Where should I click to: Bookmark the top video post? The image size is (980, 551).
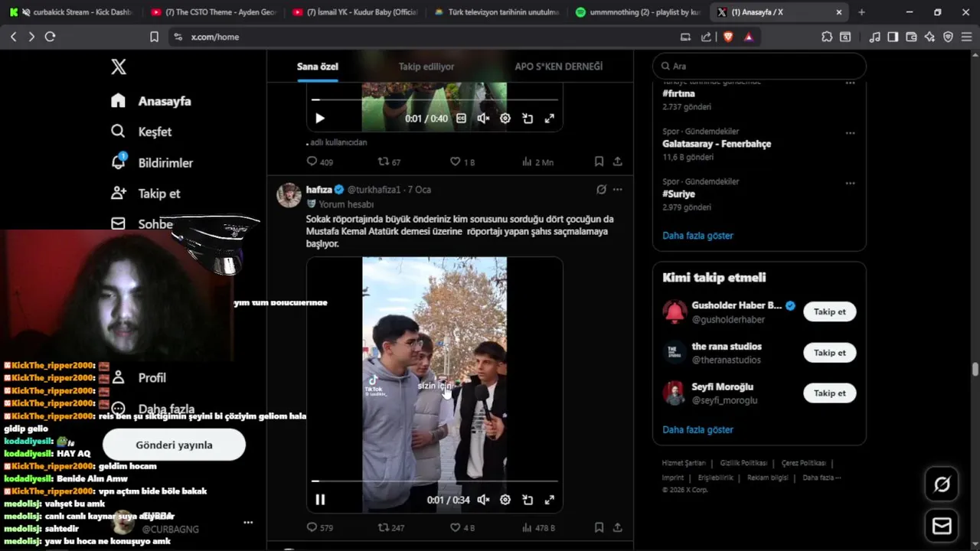pos(599,161)
